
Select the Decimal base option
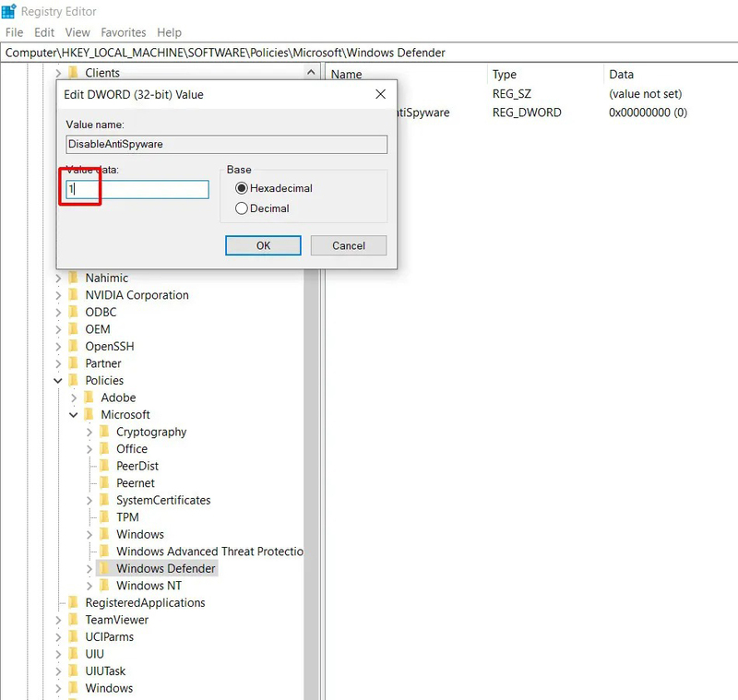click(x=262, y=208)
